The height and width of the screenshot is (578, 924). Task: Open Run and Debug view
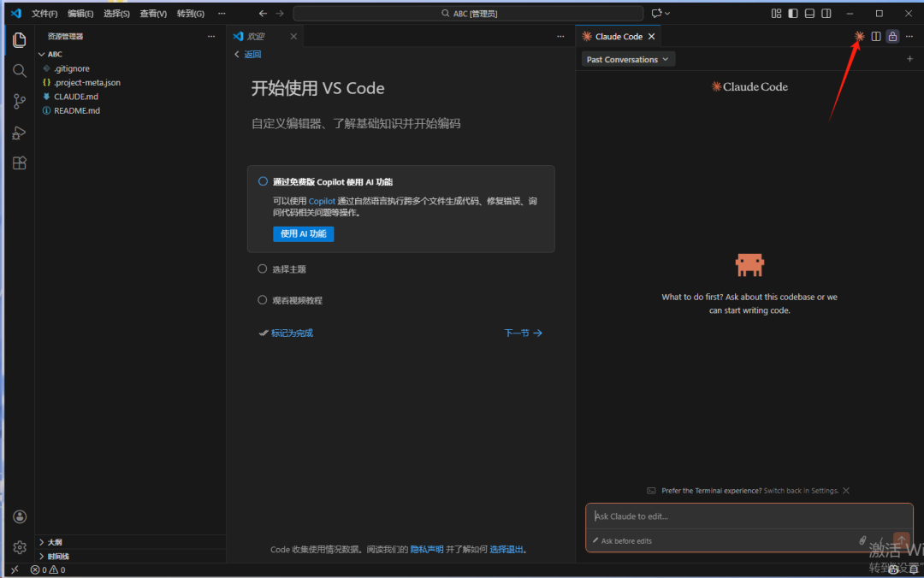point(20,133)
